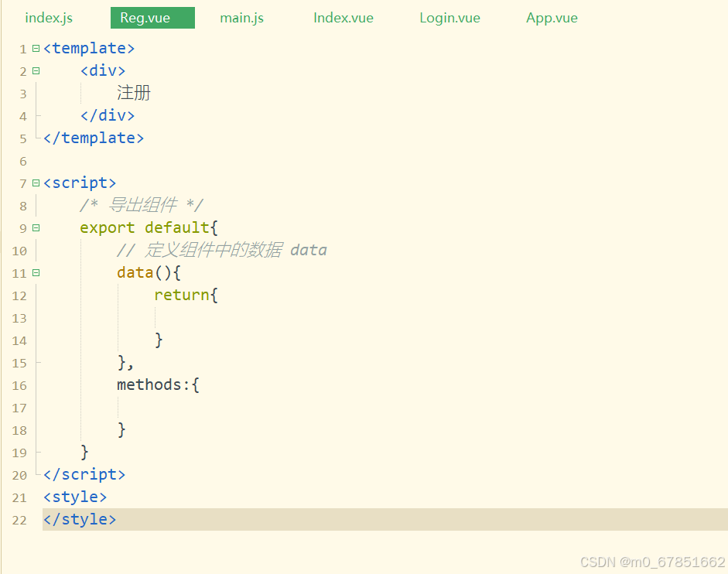Click the 注册 text on line 3
728x574 pixels.
[134, 92]
